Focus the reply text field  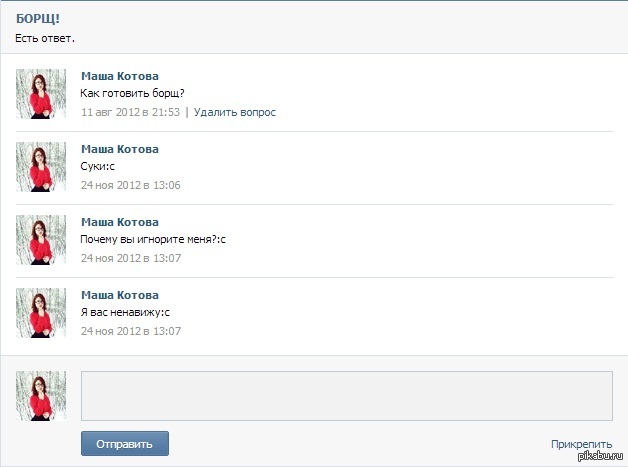tap(346, 395)
